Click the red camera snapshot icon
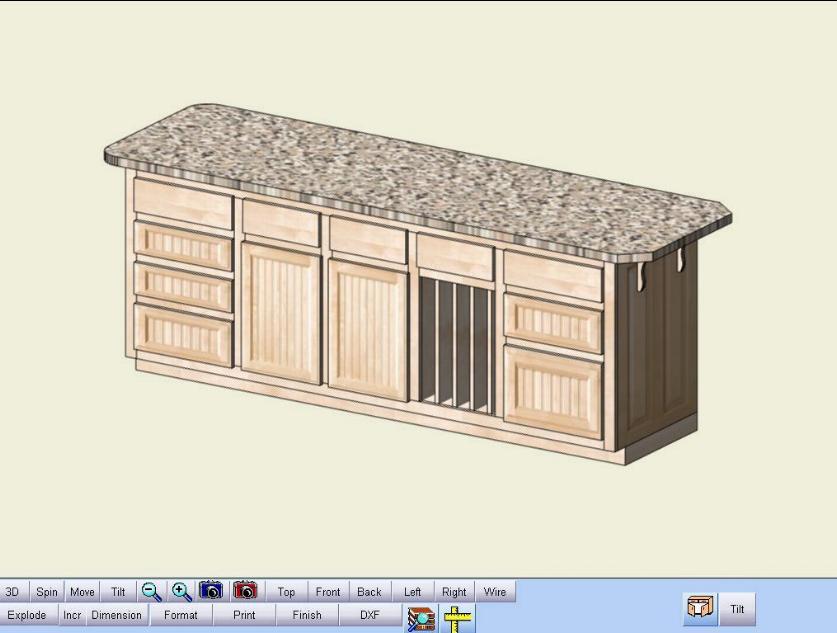The image size is (837, 633). (x=245, y=591)
